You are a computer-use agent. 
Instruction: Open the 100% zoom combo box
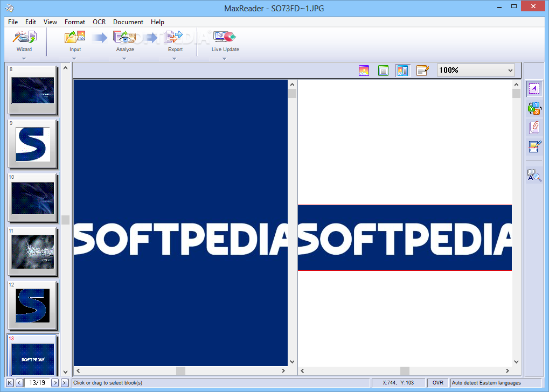476,70
